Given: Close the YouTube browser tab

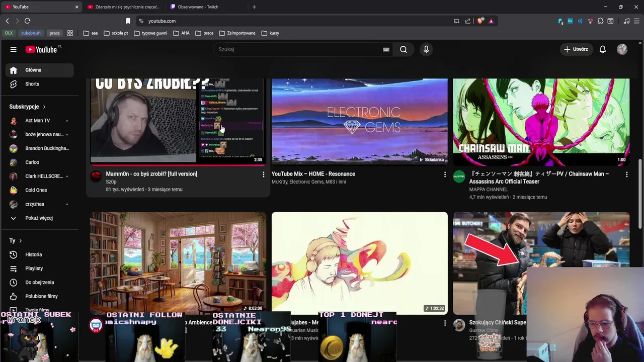Looking at the screenshot, I should 76,7.
